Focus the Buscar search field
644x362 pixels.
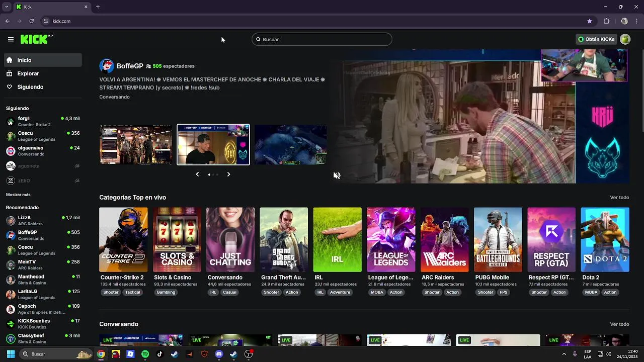(x=322, y=39)
